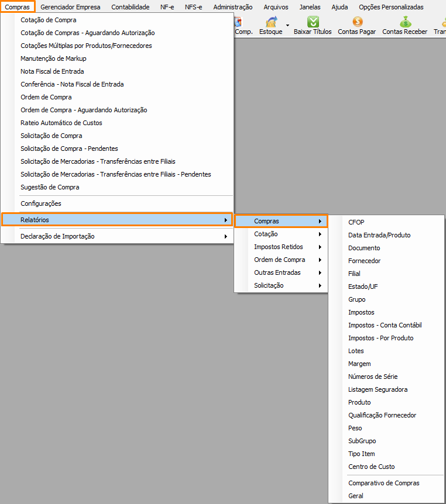Choose Manutenção de Markup
The height and width of the screenshot is (504, 446).
pos(117,58)
